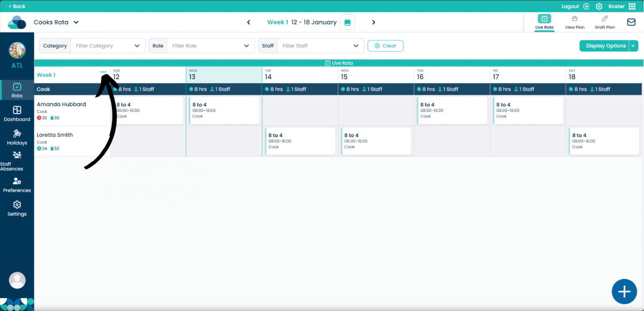Open Loretta Smith's Saturday 8 to 4 shift
Viewport: 644px width, 311px height.
click(604, 141)
